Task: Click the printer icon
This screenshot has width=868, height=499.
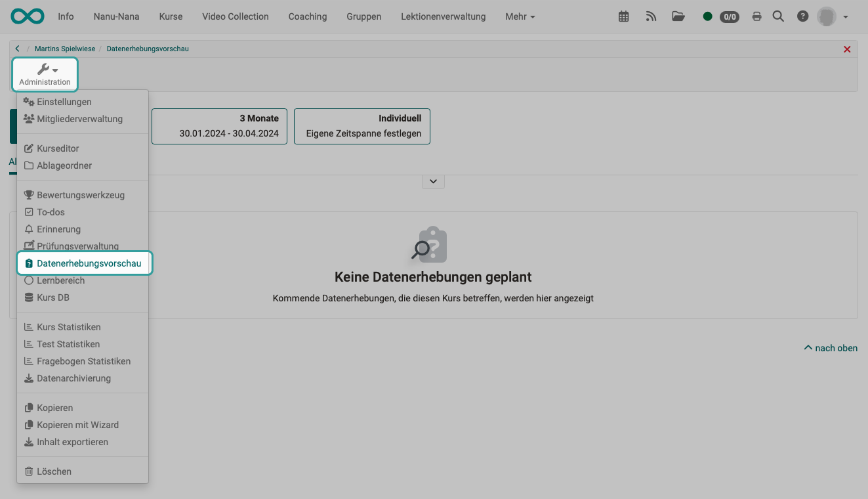Action: click(756, 16)
